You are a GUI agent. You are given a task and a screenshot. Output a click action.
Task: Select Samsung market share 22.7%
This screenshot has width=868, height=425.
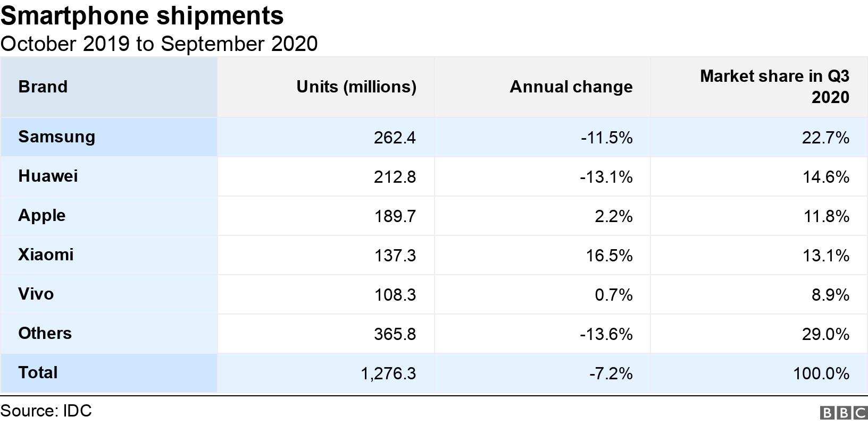tap(825, 138)
